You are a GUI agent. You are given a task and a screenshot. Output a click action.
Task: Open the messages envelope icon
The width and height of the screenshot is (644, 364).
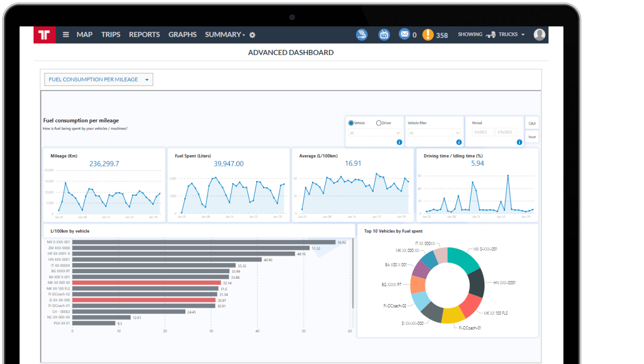pyautogui.click(x=404, y=34)
